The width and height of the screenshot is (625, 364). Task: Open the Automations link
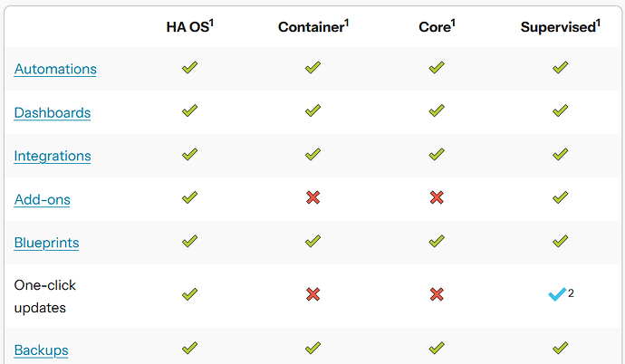tap(55, 69)
